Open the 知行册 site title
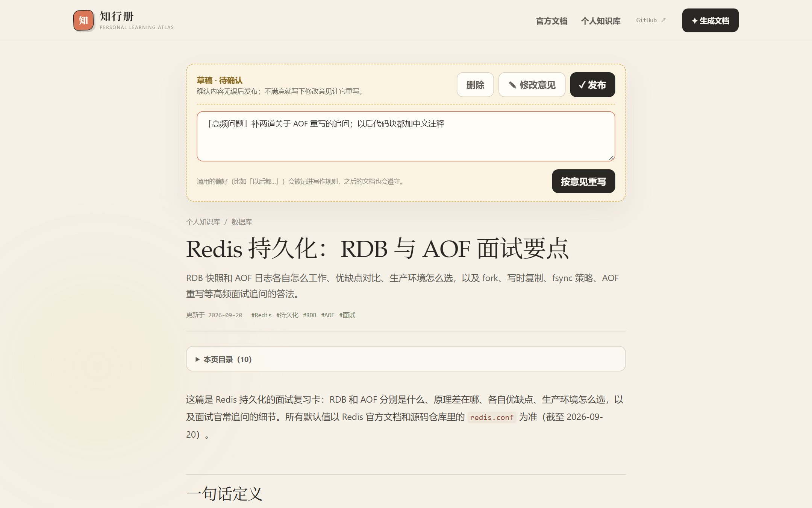812x508 pixels. coord(117,16)
